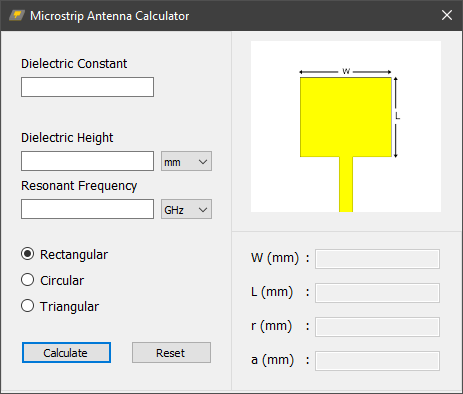The width and height of the screenshot is (463, 394).
Task: Click the L (mm) output box
Action: [377, 293]
